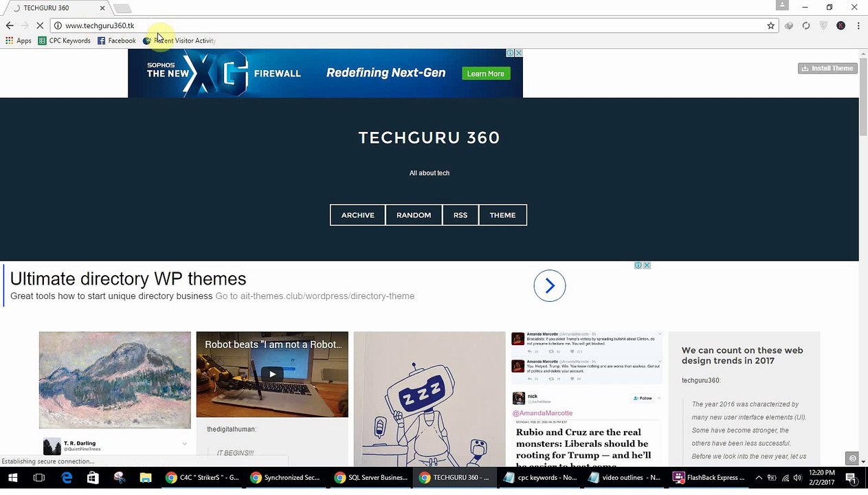Click AdChoices icon on Sophos banner

pos(511,53)
